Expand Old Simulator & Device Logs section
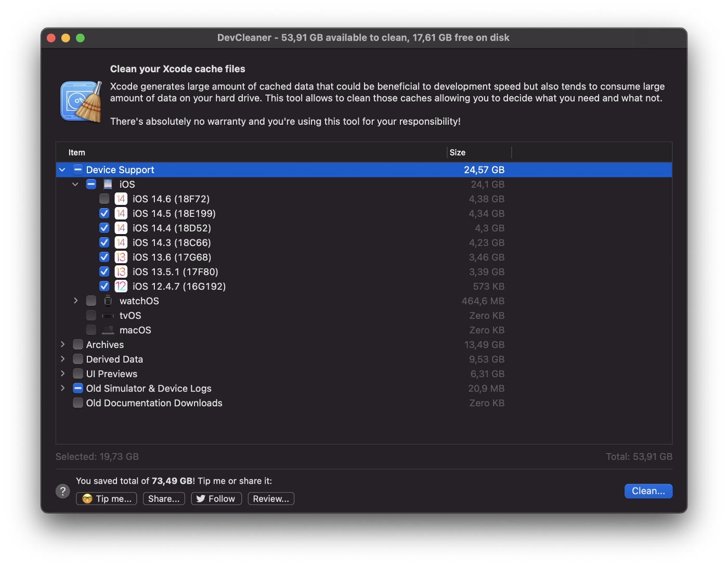The height and width of the screenshot is (567, 728). 62,388
